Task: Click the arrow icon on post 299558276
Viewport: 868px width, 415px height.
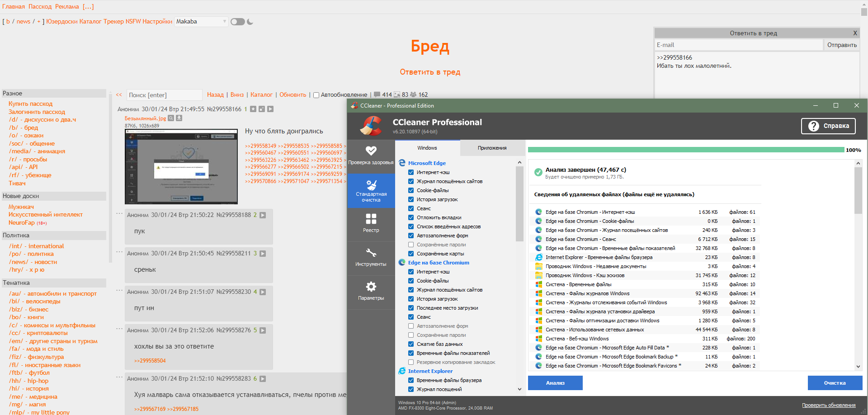Action: click(x=263, y=330)
